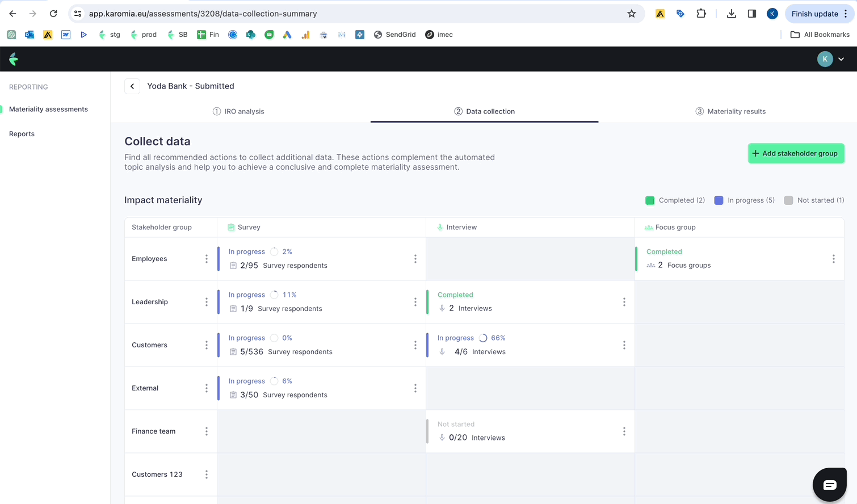The height and width of the screenshot is (504, 857).
Task: Reload the page in browser
Action: (x=53, y=14)
